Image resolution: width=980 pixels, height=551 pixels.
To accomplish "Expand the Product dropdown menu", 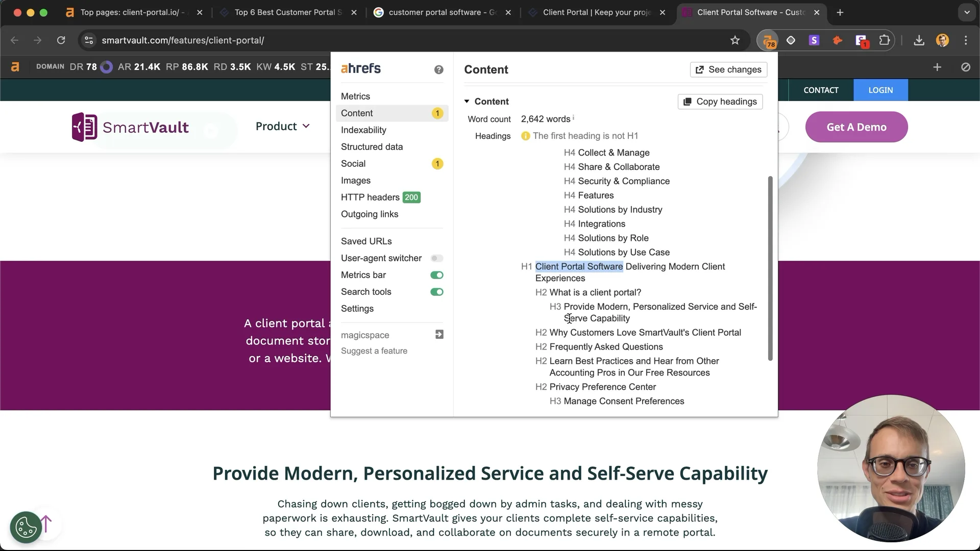I will (283, 127).
